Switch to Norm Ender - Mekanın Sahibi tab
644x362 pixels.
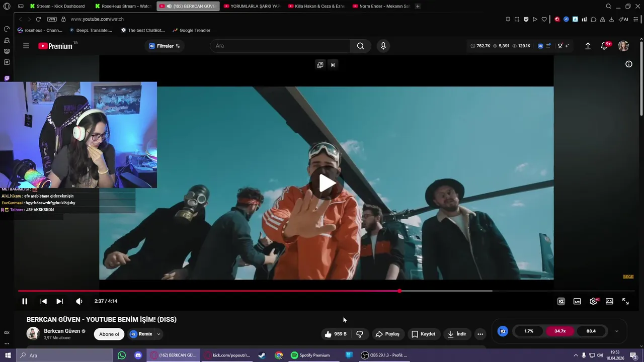coord(381,6)
